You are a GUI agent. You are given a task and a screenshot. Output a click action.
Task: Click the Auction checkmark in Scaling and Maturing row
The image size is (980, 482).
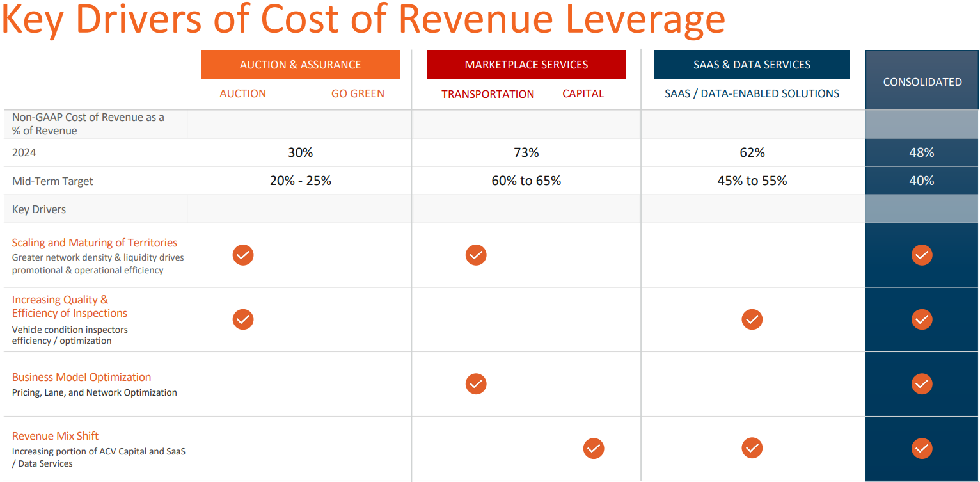tap(243, 255)
